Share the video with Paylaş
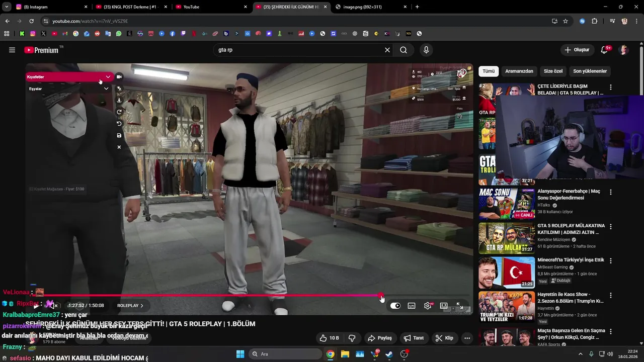The height and width of the screenshot is (362, 644). point(380,338)
